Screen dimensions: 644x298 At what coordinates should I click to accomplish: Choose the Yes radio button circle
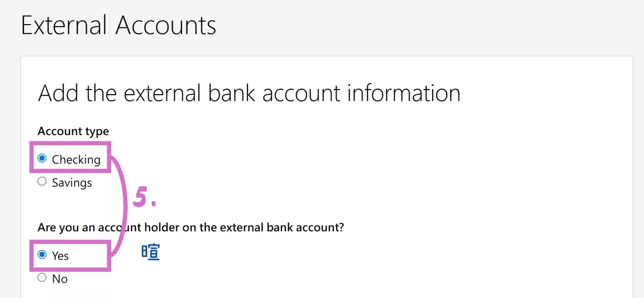(42, 255)
